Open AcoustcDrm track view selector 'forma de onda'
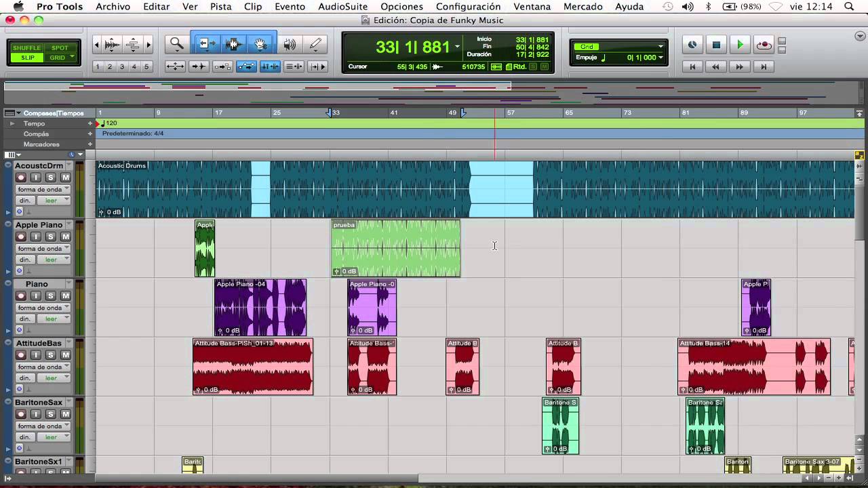The height and width of the screenshot is (488, 868). pos(43,189)
